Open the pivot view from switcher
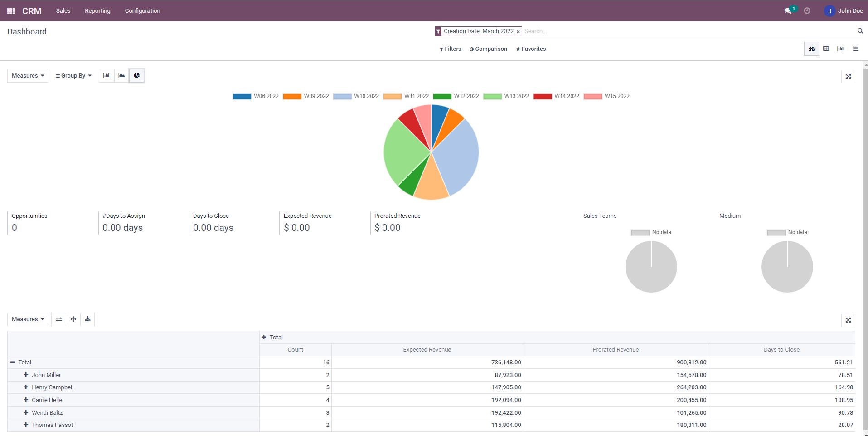 click(826, 49)
